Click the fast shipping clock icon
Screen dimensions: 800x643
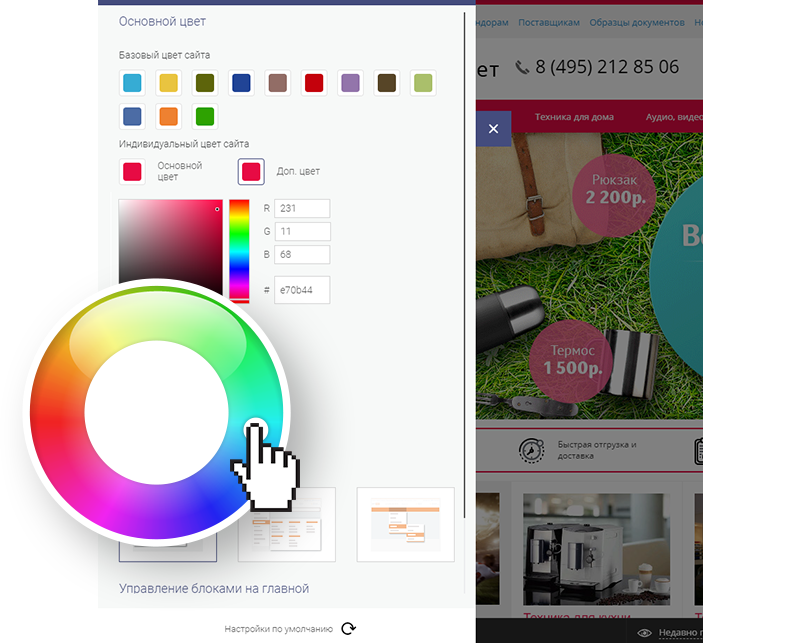(x=531, y=451)
